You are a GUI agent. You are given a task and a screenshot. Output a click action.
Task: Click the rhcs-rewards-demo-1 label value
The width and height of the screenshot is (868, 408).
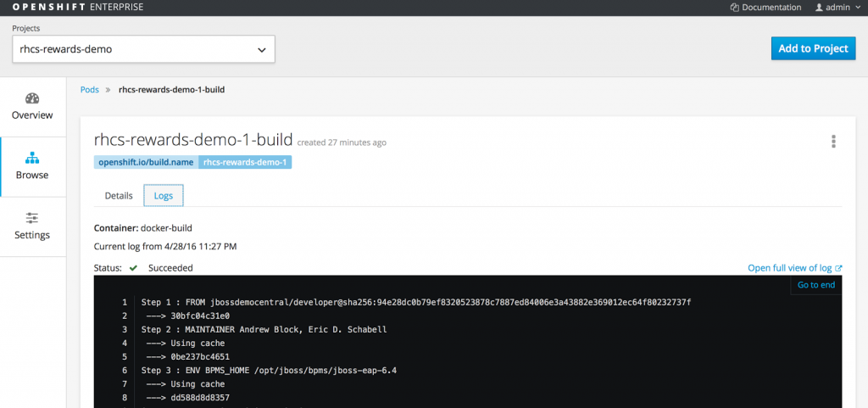pos(245,163)
